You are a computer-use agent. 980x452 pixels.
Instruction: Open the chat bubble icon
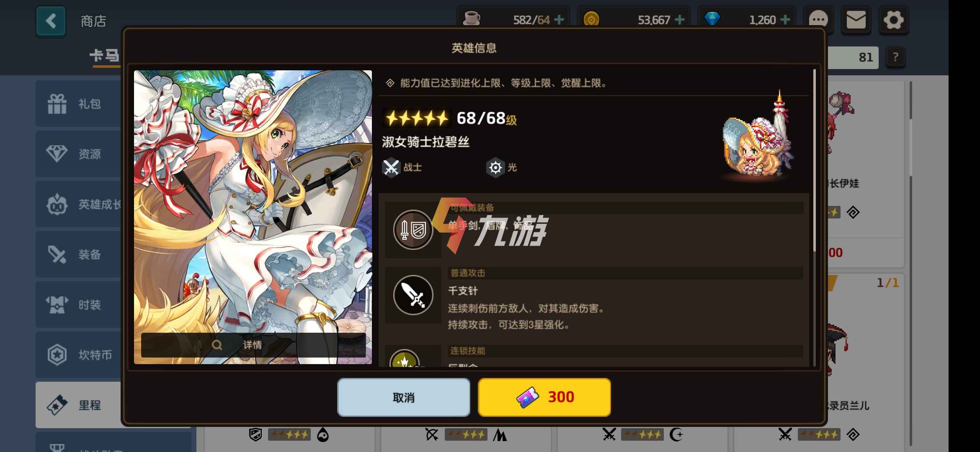click(x=818, y=20)
